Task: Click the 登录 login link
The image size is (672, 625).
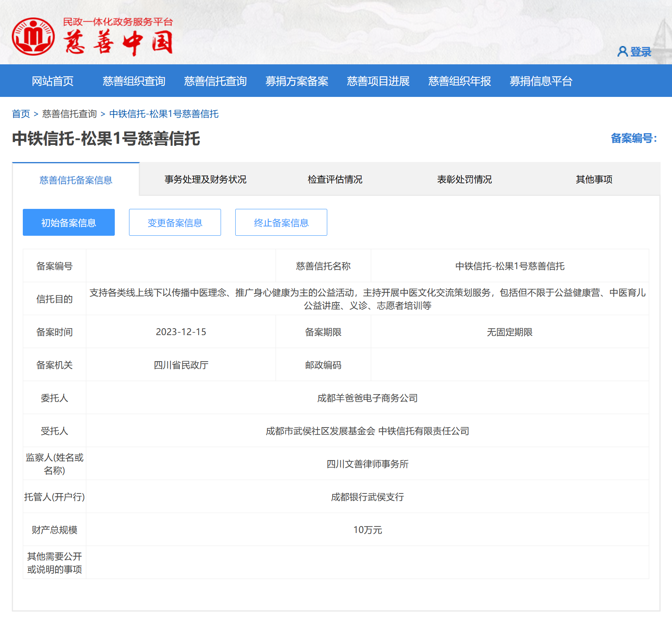Action: pyautogui.click(x=641, y=52)
